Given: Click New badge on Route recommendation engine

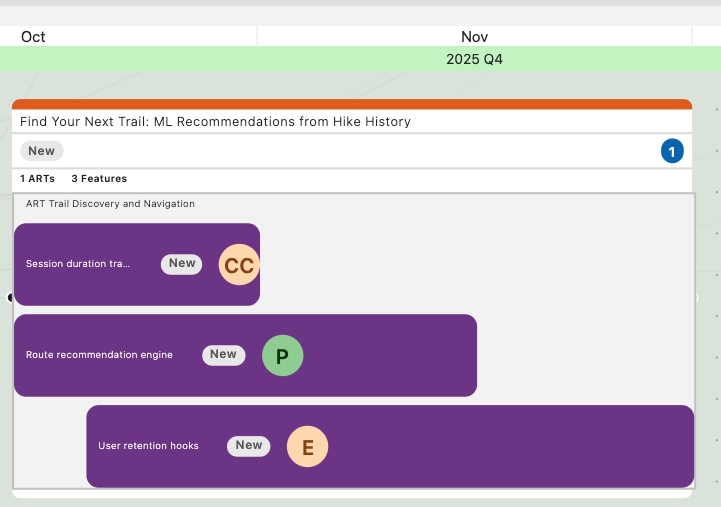Looking at the screenshot, I should [223, 355].
